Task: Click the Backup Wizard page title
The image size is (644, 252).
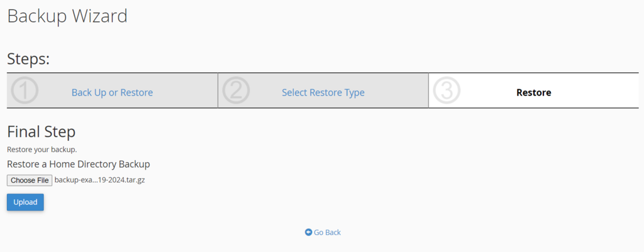Action: [67, 16]
